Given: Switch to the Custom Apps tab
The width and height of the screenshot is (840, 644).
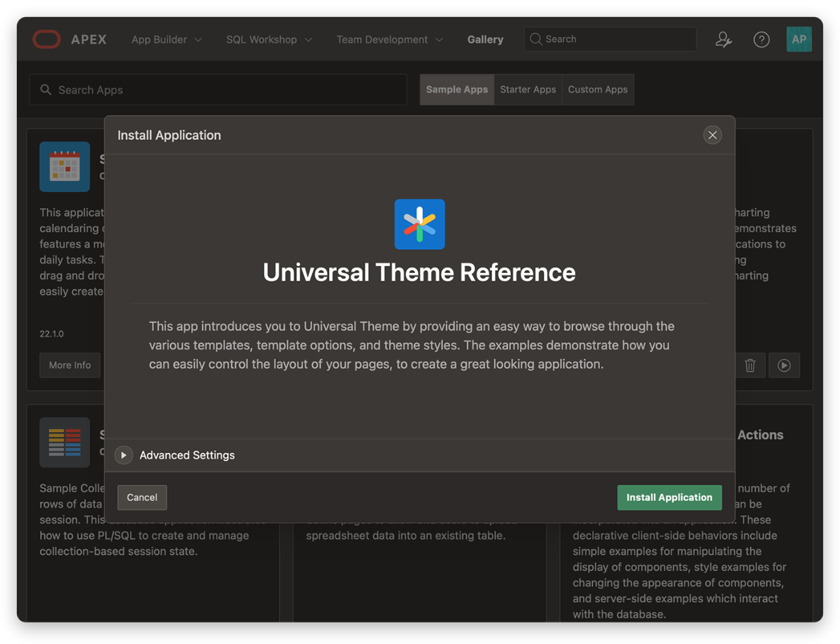Looking at the screenshot, I should (x=598, y=90).
